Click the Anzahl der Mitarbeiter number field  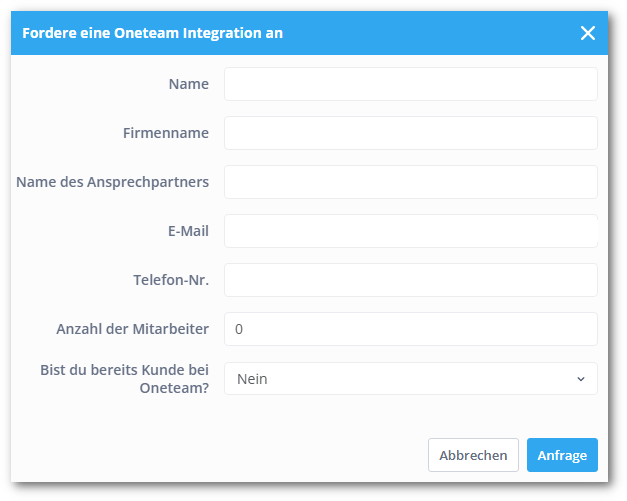[410, 329]
